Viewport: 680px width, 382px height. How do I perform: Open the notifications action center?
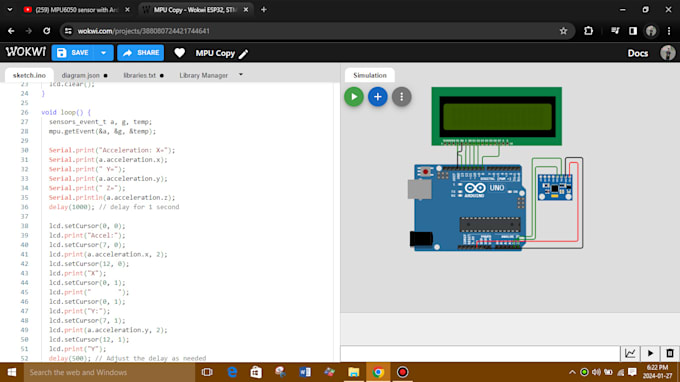632,372
